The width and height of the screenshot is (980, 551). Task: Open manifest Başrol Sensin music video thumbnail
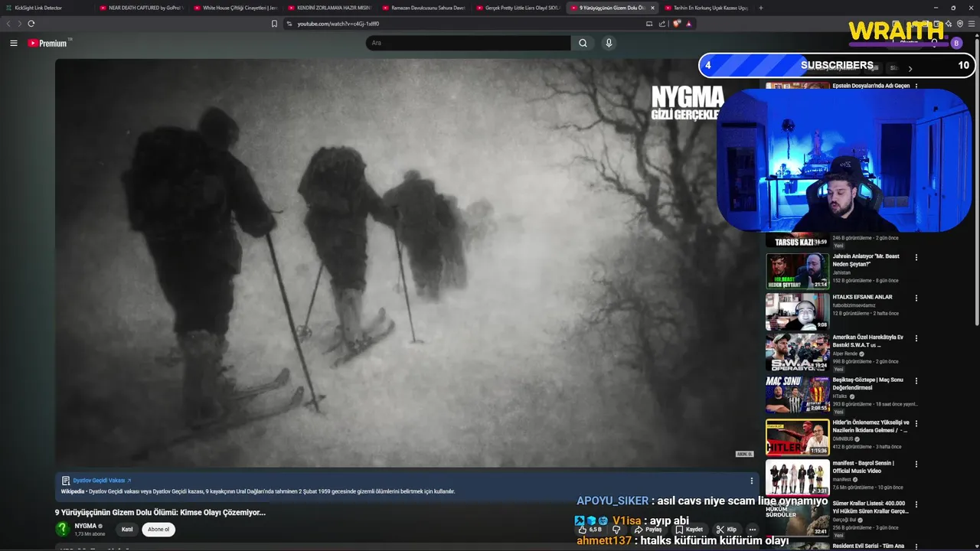coord(797,478)
